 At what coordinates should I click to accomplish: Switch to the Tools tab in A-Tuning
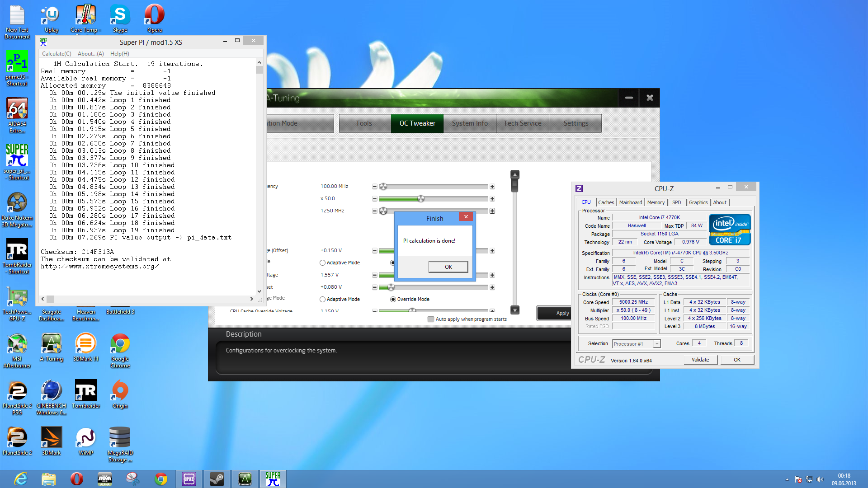(363, 123)
